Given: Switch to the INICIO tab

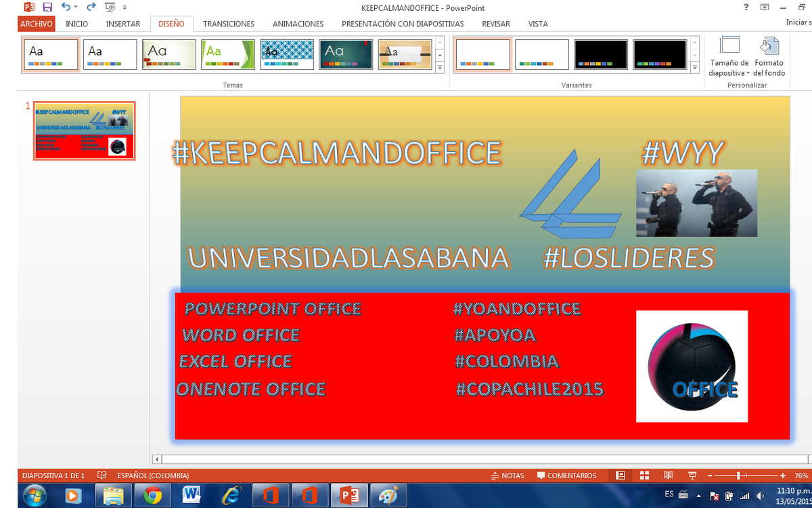Looking at the screenshot, I should click(x=76, y=24).
